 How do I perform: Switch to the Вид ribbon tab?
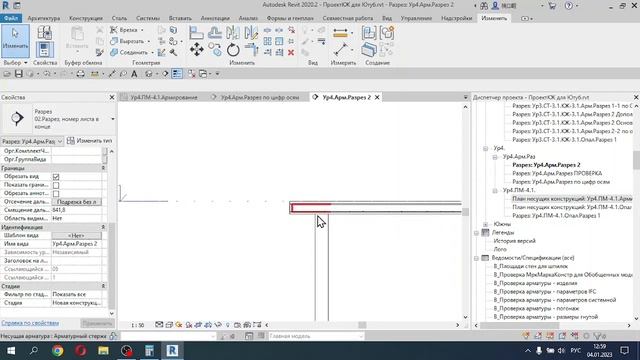tap(387, 18)
